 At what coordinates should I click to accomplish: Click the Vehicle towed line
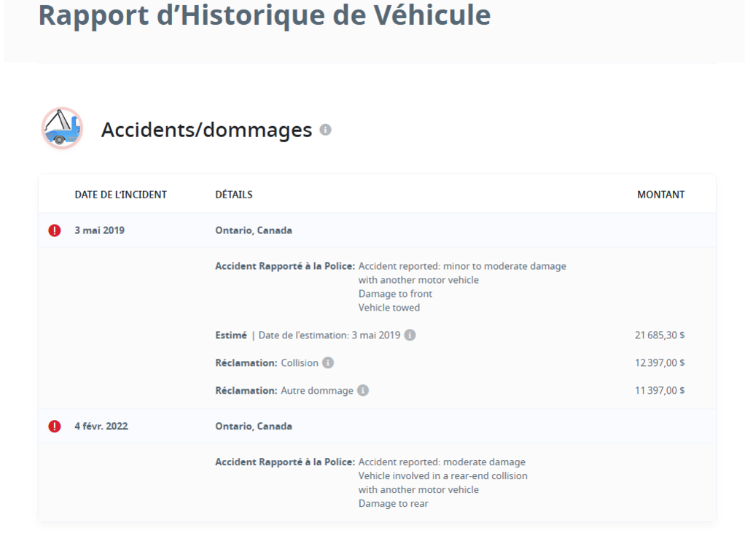389,308
